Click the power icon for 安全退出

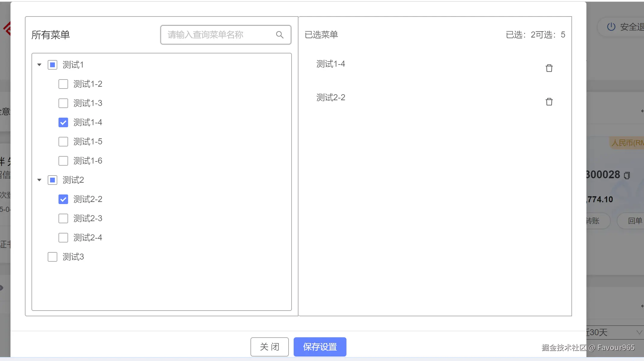(x=611, y=27)
